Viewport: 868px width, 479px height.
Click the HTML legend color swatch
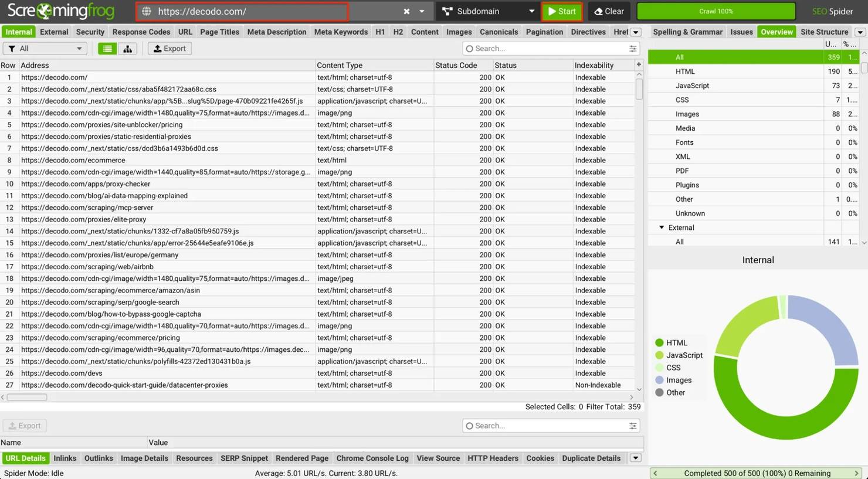point(659,342)
